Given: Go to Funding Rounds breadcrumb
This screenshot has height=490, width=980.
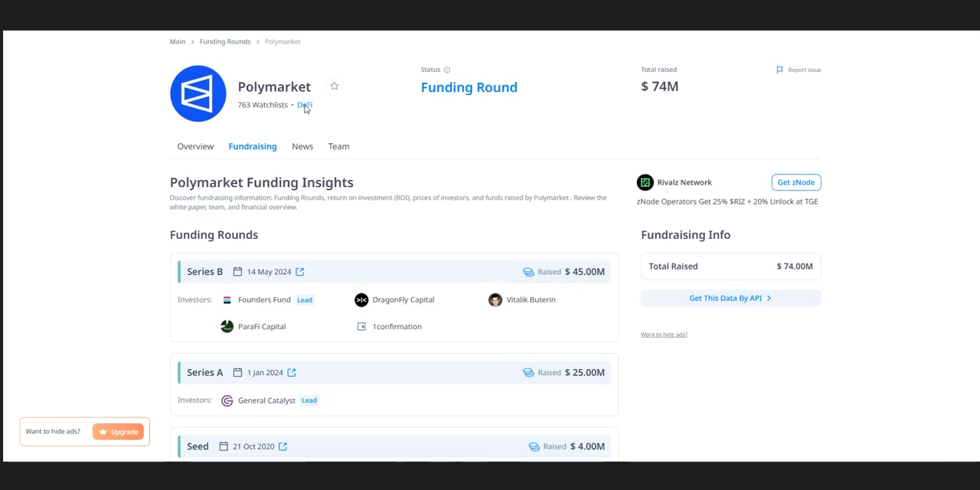Looking at the screenshot, I should coord(225,41).
